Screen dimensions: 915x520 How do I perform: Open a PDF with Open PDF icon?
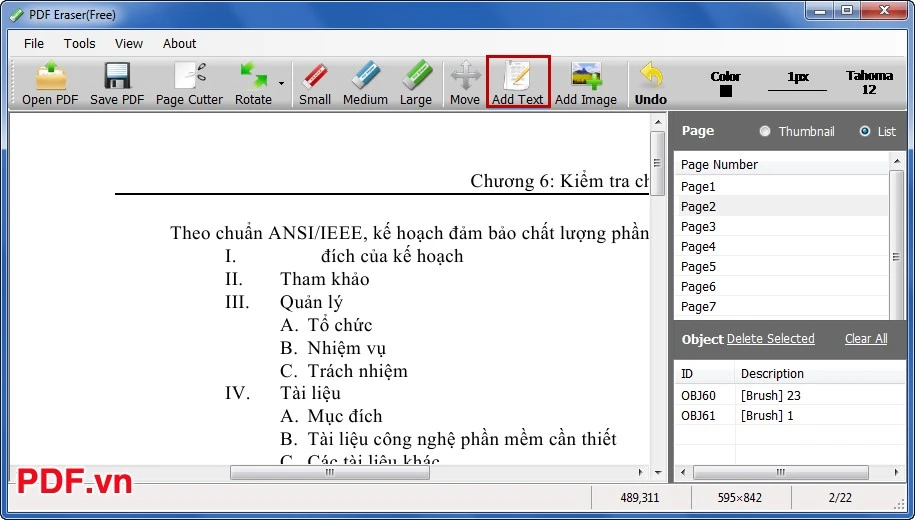click(50, 83)
